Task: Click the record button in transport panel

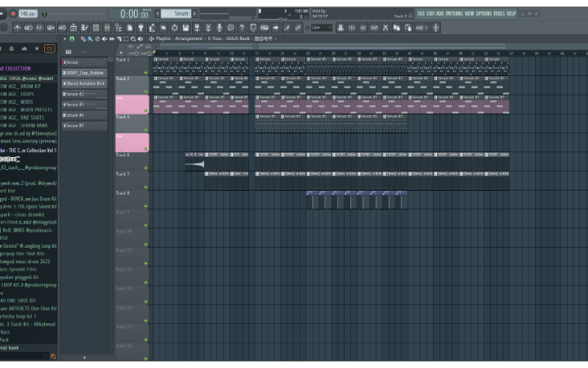Action: point(13,14)
